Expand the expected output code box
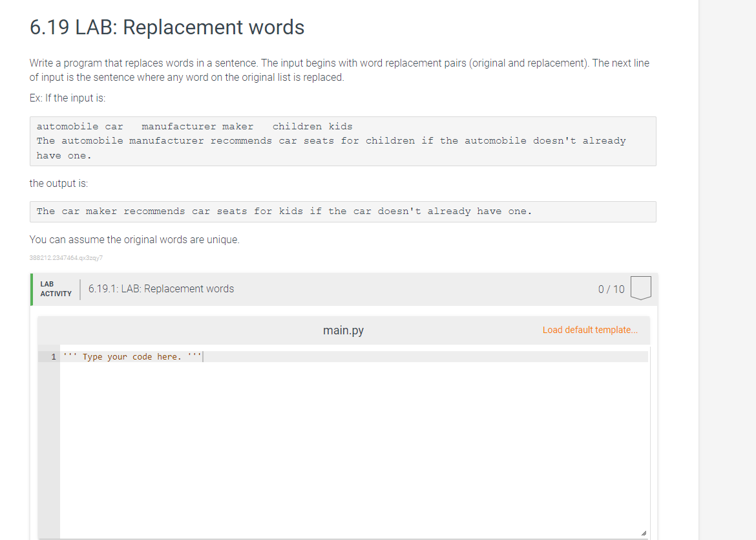The width and height of the screenshot is (756, 540). tap(342, 211)
